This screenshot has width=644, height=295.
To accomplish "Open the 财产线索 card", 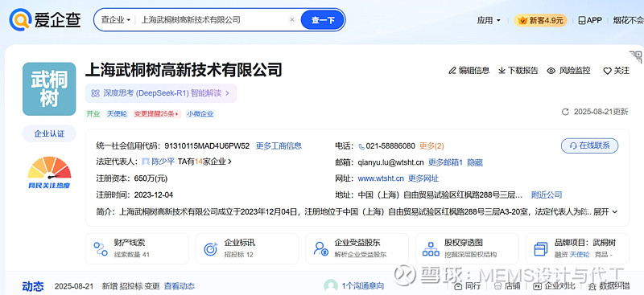I will pos(137,248).
